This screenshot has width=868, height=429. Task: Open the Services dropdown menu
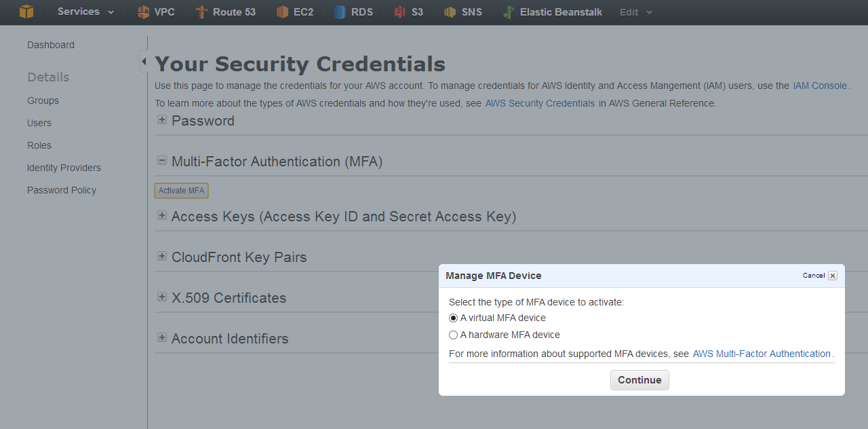point(79,12)
